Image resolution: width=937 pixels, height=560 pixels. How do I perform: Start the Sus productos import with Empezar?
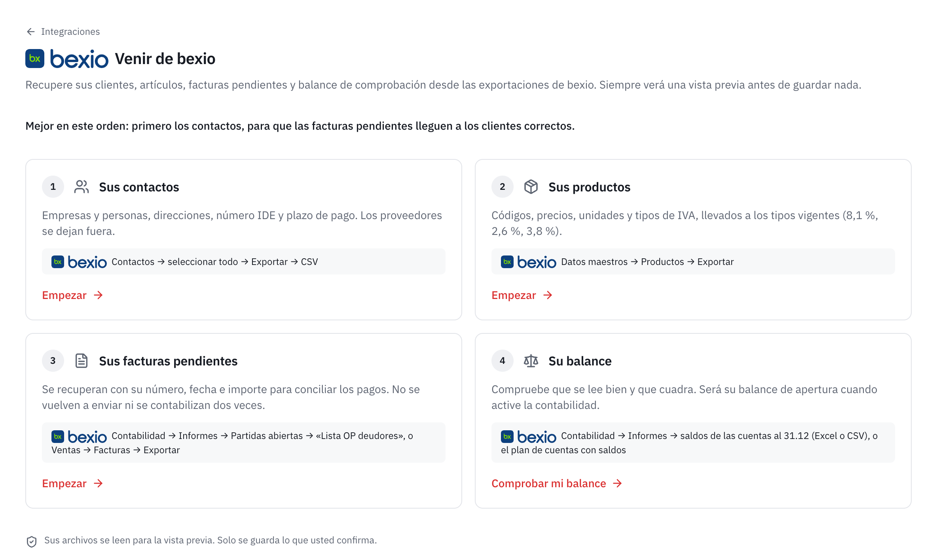pos(522,295)
